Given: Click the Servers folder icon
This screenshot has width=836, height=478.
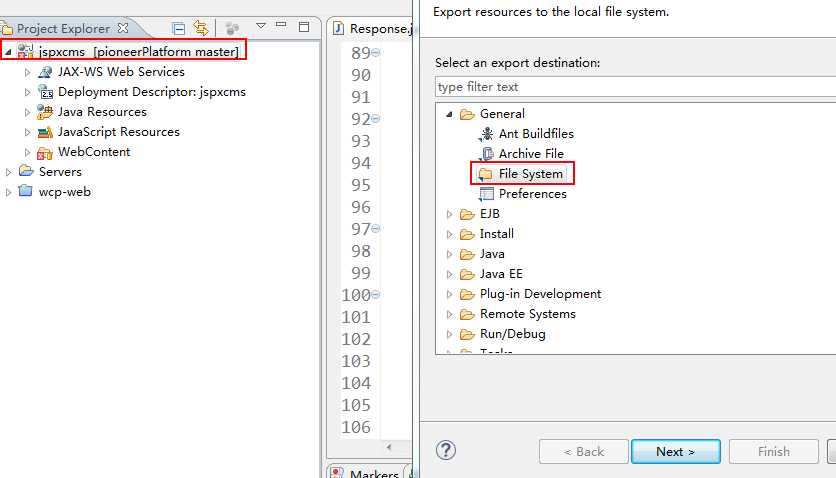Looking at the screenshot, I should click(26, 171).
